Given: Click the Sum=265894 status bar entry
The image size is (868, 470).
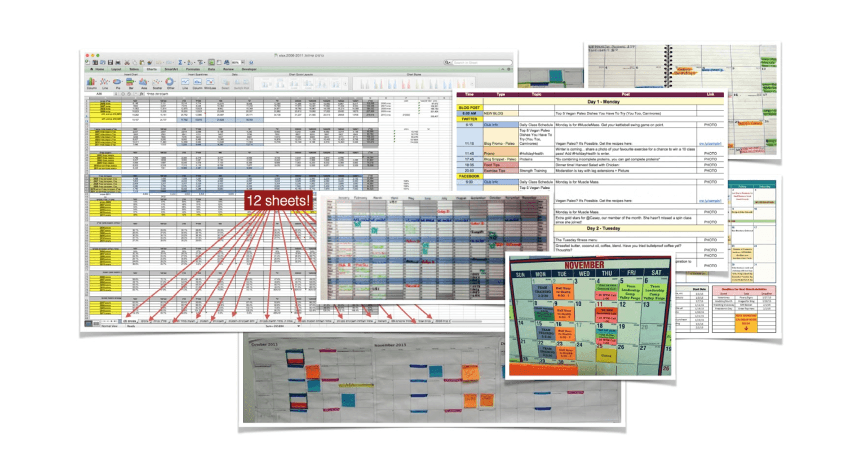Looking at the screenshot, I should pyautogui.click(x=274, y=326).
